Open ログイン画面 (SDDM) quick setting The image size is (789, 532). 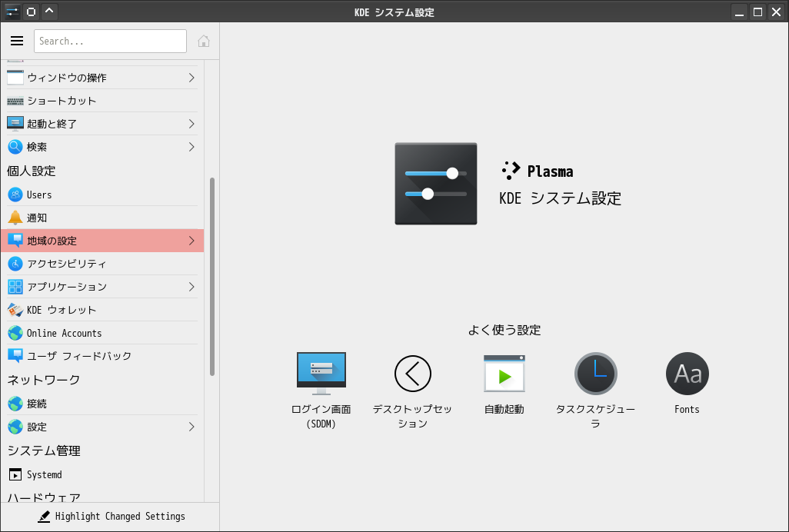pos(321,390)
